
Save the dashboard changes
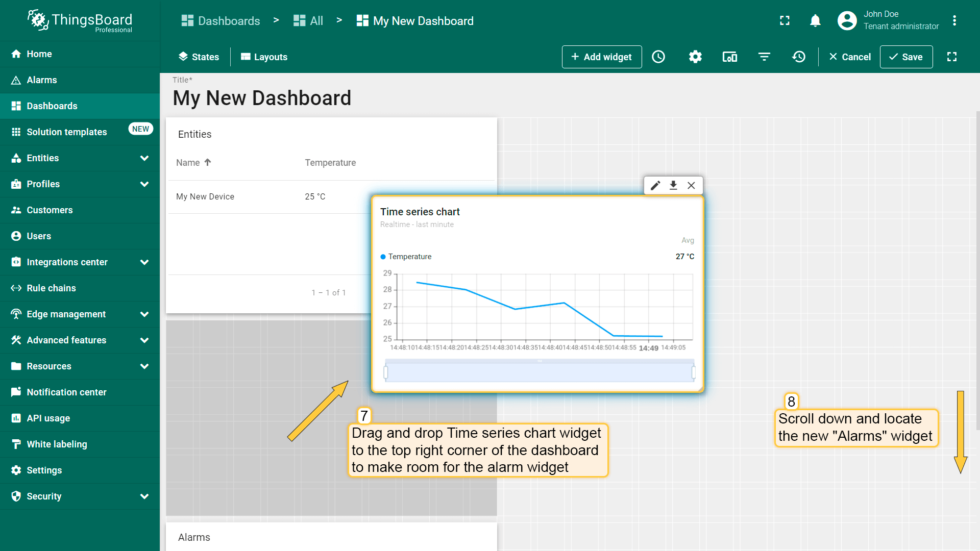coord(906,57)
